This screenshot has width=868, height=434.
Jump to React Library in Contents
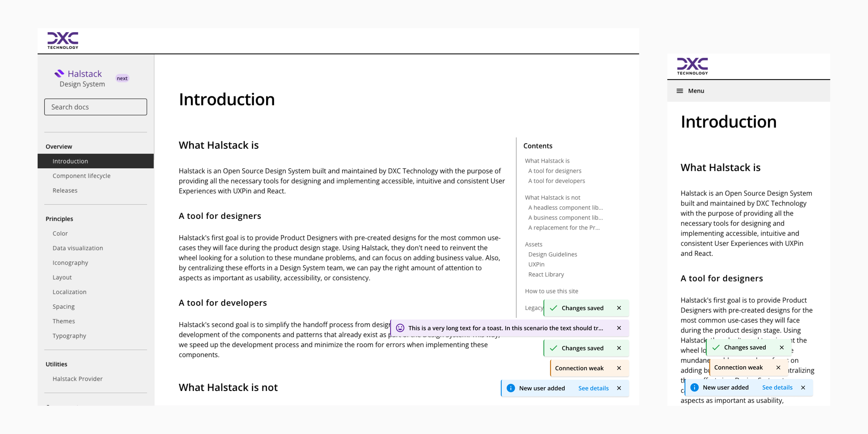pos(546,274)
